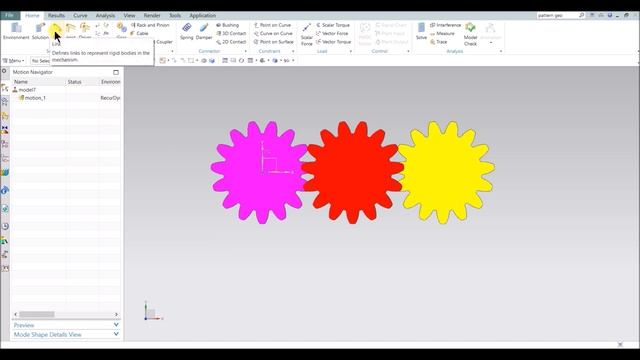The height and width of the screenshot is (360, 640).
Task: Open the Measure analysis tool
Action: point(442,33)
